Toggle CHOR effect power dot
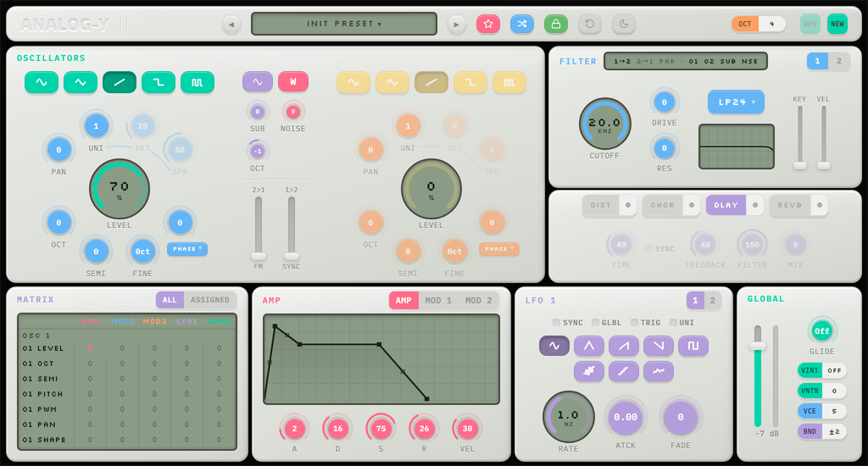Image resolution: width=868 pixels, height=466 pixels. point(692,205)
